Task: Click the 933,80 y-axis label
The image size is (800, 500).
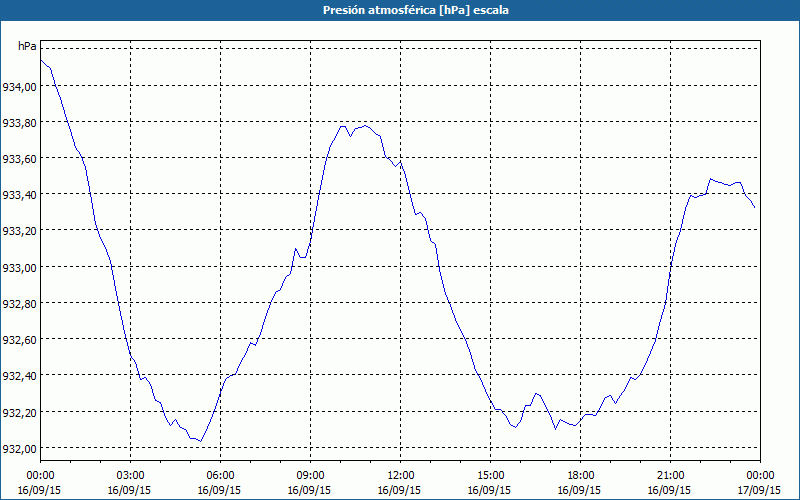Action: (20, 123)
